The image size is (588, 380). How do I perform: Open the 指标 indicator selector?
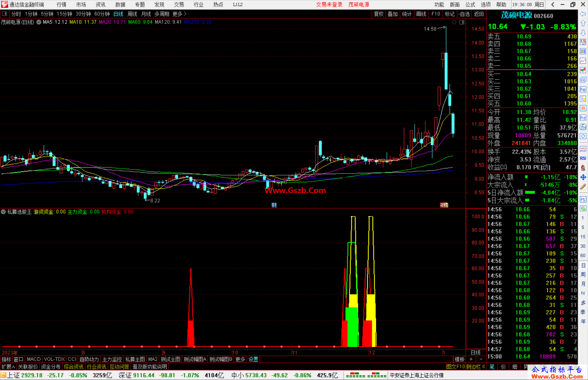pyautogui.click(x=7, y=359)
